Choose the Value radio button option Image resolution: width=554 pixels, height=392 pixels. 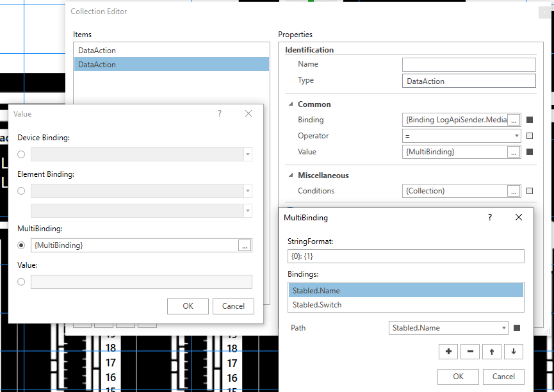pyautogui.click(x=22, y=282)
